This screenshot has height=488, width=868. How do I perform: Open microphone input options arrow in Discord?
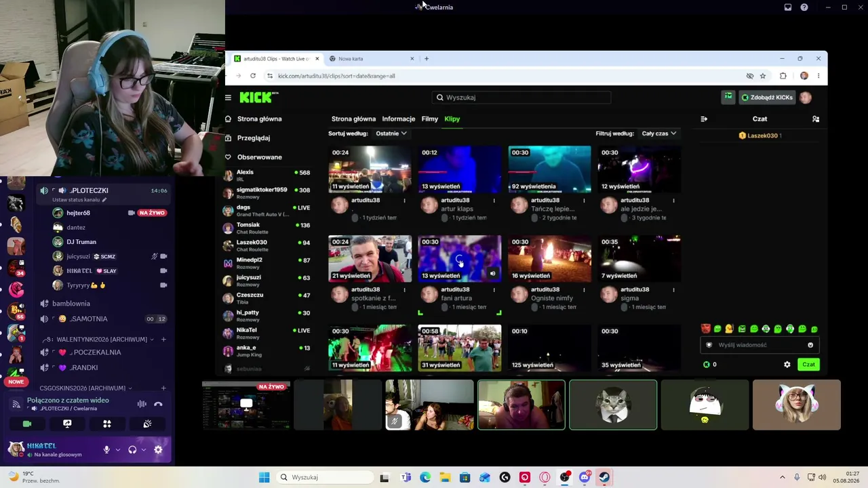[118, 449]
